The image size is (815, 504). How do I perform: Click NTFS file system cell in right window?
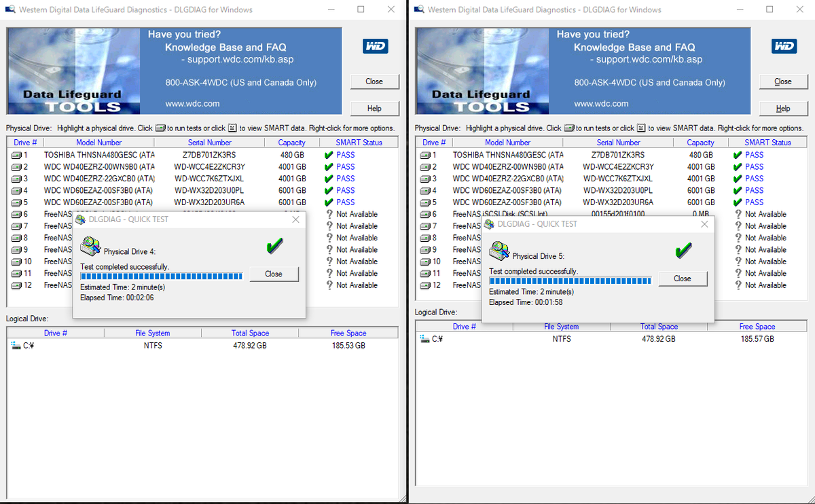562,338
